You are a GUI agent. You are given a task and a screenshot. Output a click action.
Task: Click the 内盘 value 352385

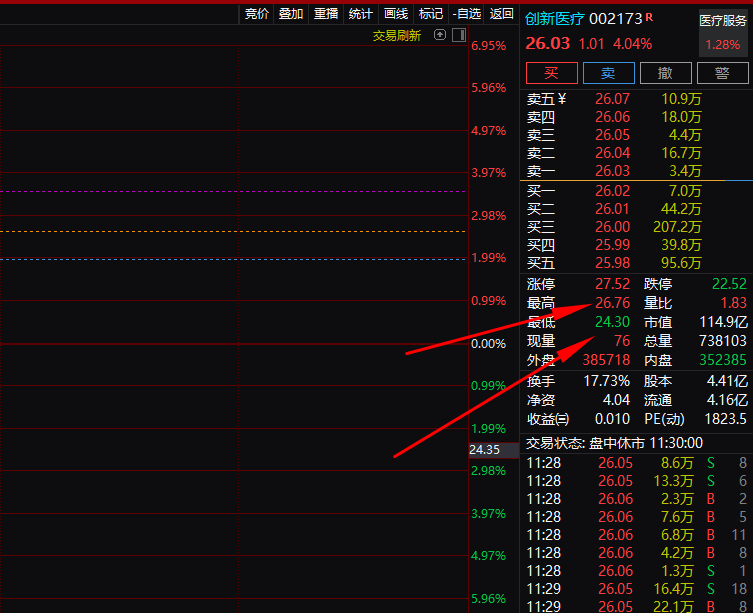pos(723,360)
